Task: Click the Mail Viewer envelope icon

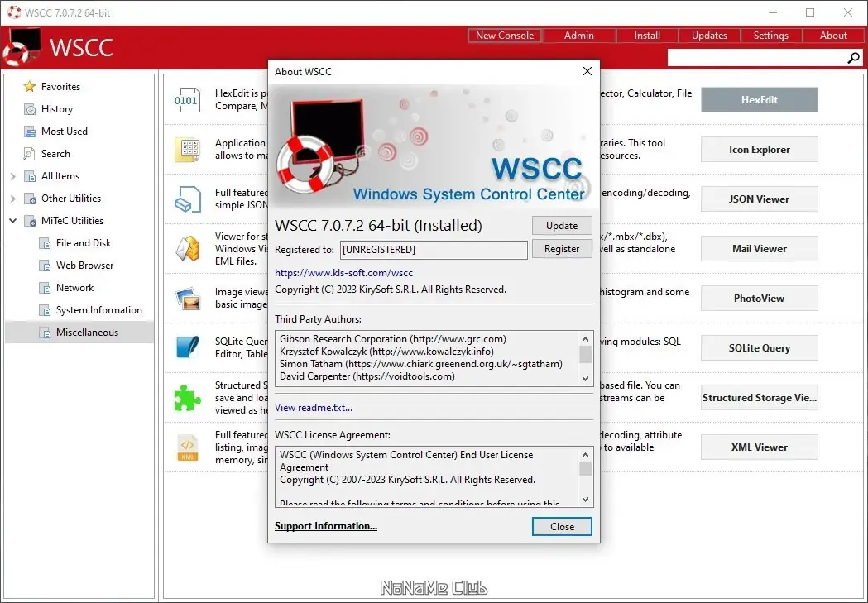Action: point(187,249)
